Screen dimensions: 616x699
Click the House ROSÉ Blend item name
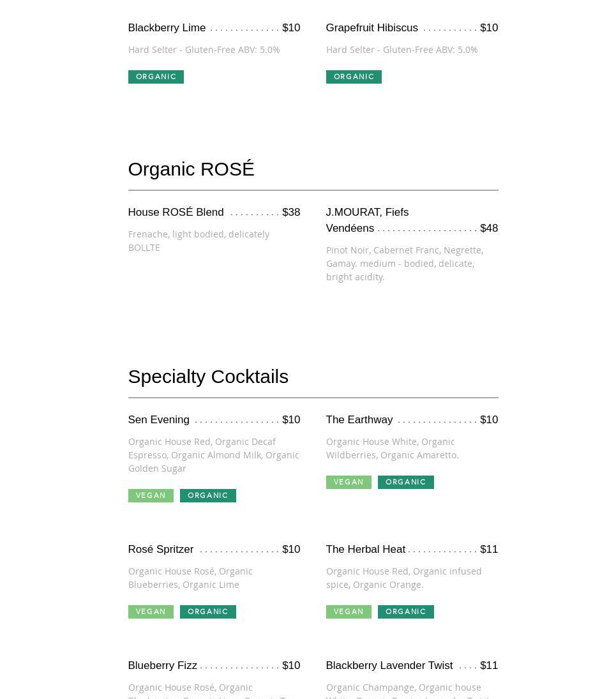coord(176,213)
